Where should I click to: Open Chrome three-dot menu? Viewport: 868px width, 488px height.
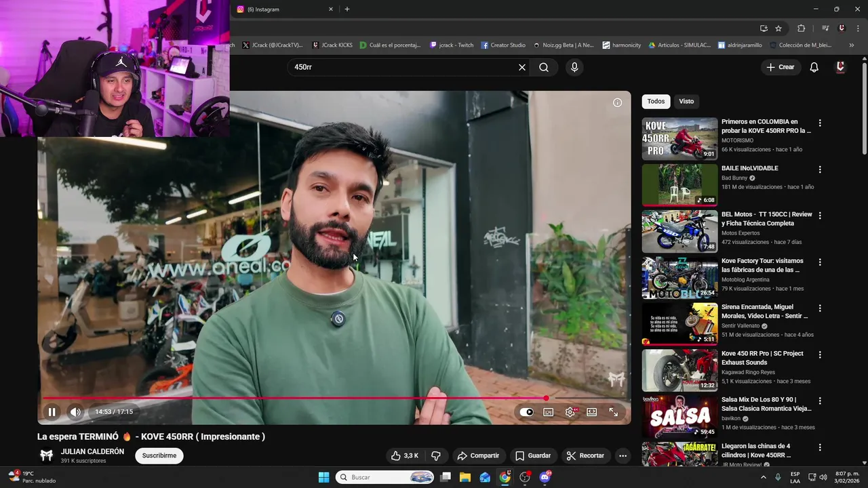[x=857, y=28]
